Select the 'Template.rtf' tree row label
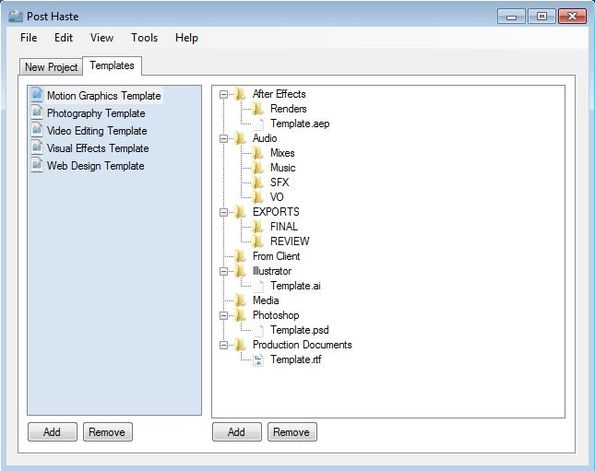Screen dimensions: 595x471 pos(296,359)
